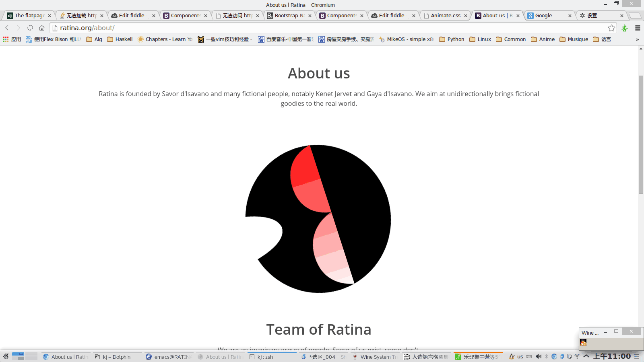Switch to *选区_004 window in taskbar
This screenshot has height=362, width=644.
[x=324, y=357]
